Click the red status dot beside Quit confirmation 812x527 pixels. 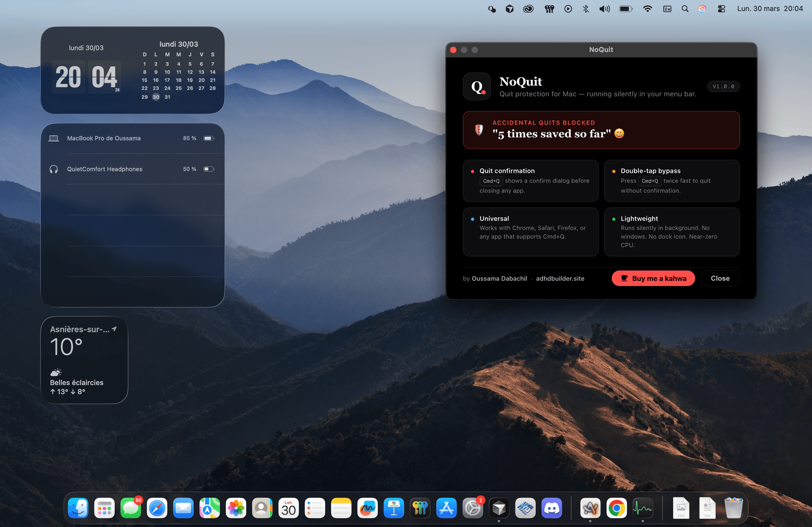coord(472,171)
